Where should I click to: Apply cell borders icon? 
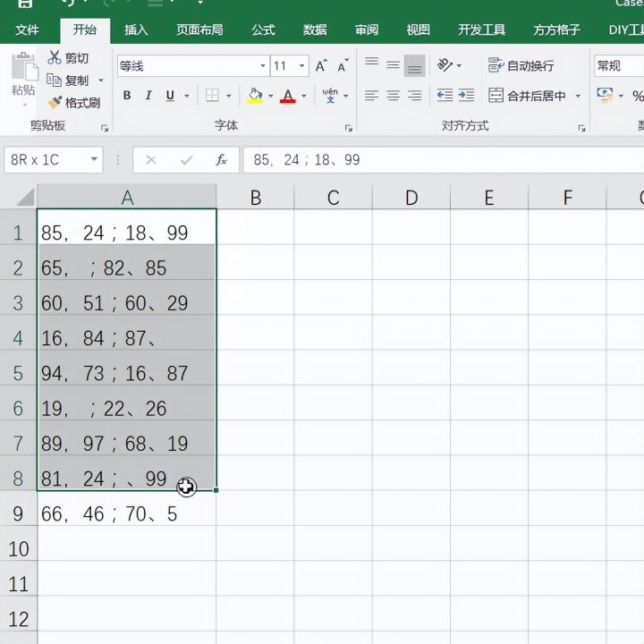tap(212, 96)
